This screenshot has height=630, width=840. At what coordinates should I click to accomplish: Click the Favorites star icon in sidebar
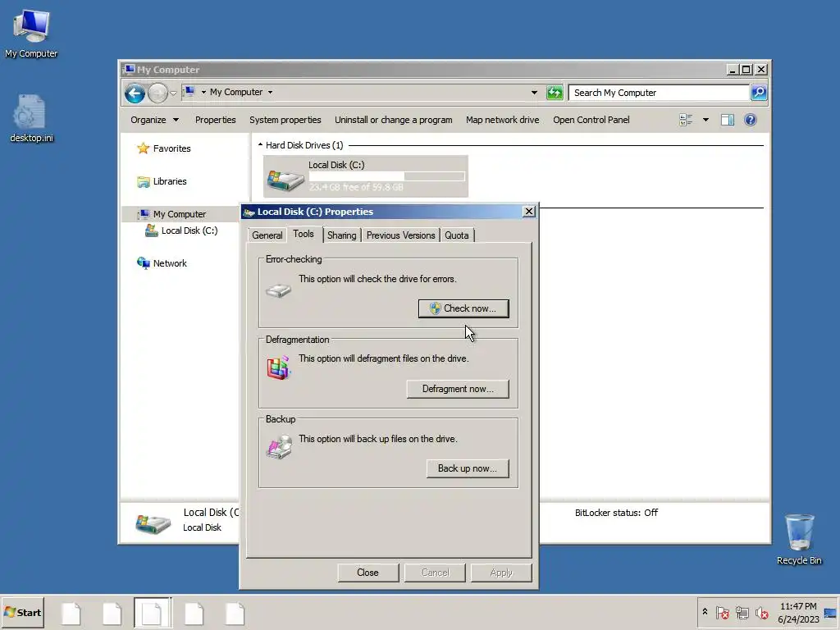click(x=143, y=148)
